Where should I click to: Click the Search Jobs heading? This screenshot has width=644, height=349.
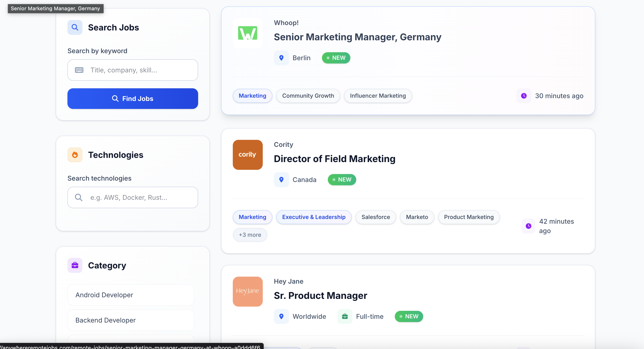click(x=114, y=27)
